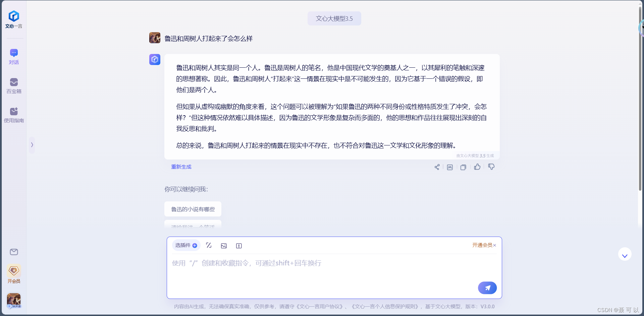Click the bot avatar beside the answer
Image resolution: width=644 pixels, height=316 pixels.
155,59
